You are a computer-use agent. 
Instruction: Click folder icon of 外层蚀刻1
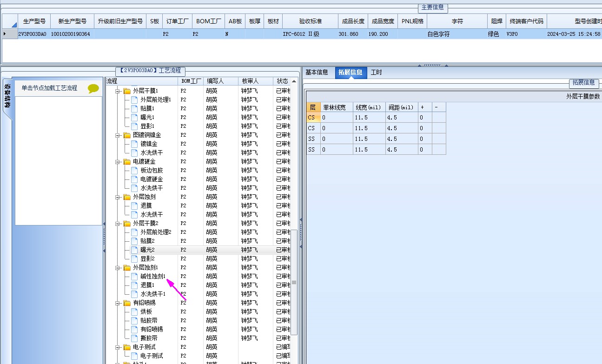127,267
